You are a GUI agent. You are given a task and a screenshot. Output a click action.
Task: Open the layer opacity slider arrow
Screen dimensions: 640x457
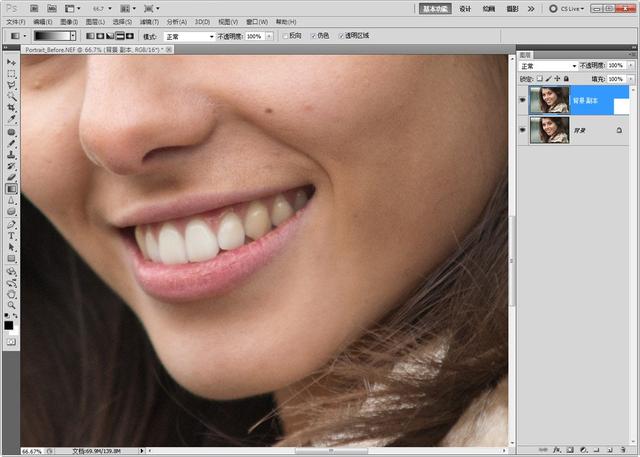[631, 66]
